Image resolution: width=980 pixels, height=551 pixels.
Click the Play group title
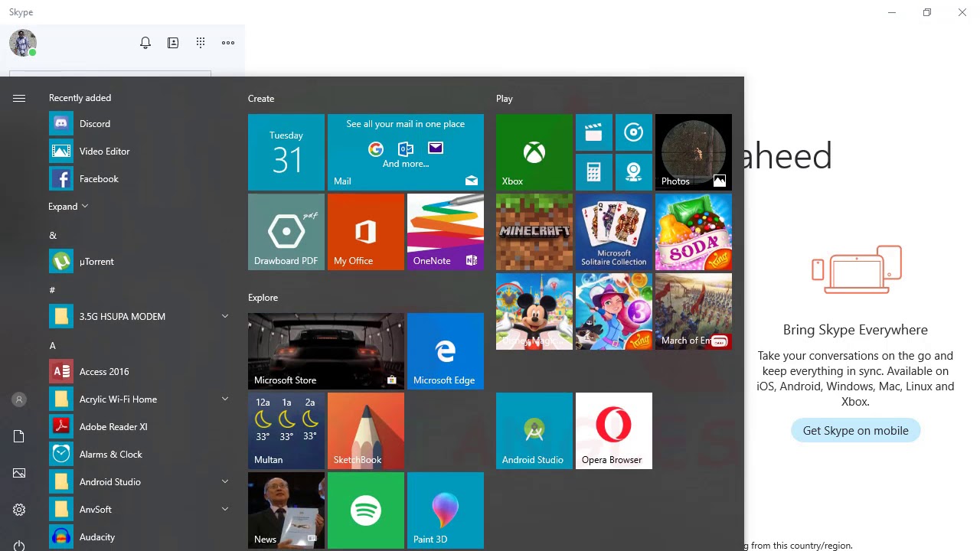pyautogui.click(x=505, y=99)
